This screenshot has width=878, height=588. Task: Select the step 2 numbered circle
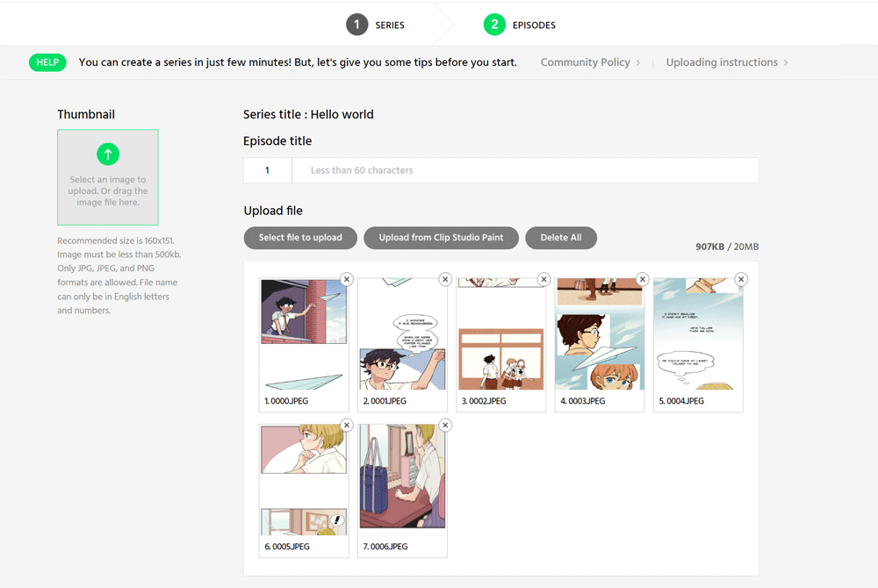tap(494, 25)
